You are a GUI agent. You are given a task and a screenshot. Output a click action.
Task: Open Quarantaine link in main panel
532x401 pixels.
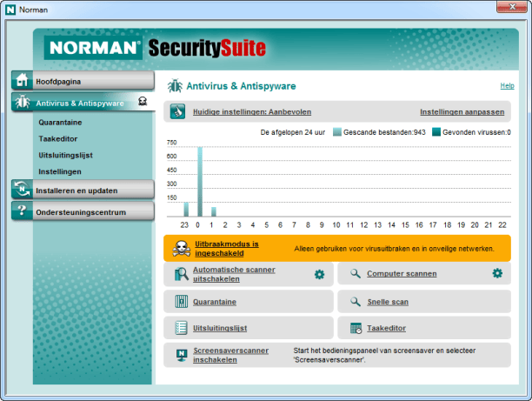coord(215,302)
